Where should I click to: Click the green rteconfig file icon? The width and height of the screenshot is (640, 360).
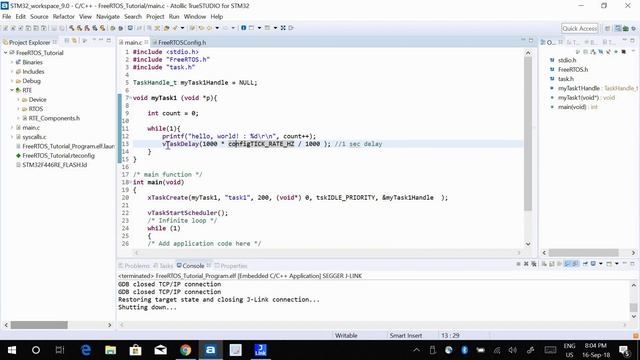tap(18, 156)
